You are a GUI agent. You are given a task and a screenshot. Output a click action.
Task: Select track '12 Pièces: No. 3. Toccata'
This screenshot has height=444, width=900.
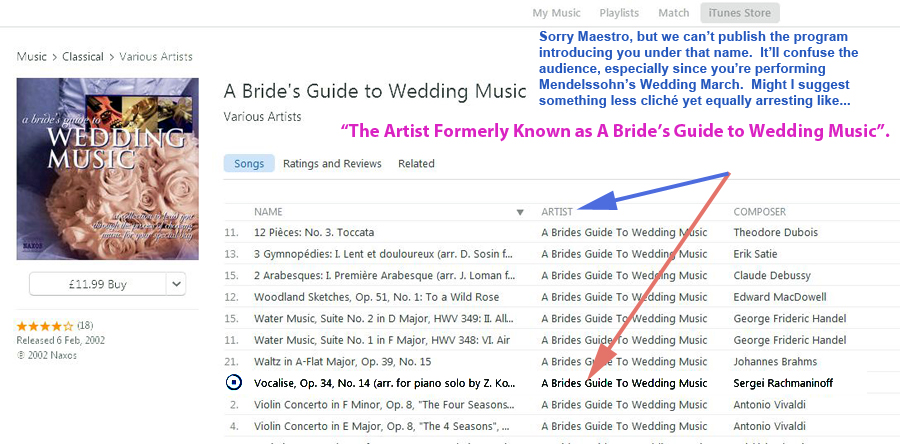[x=314, y=232]
